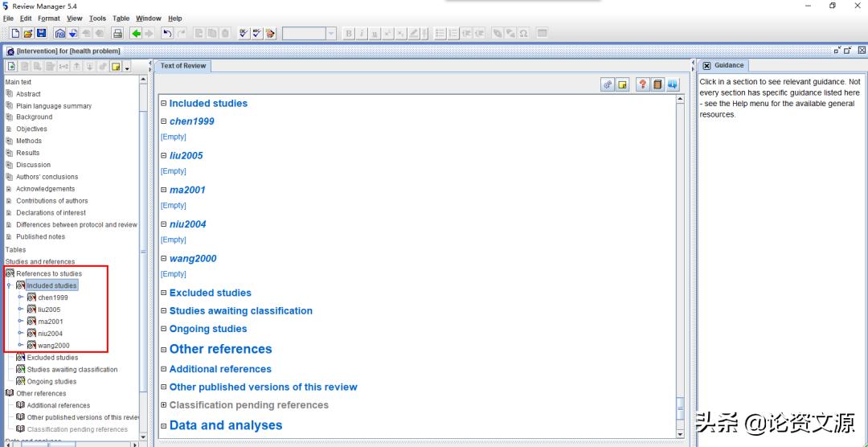Click scroll-down arrow of review text scrollbar
This screenshot has height=447, width=868.
681,434
